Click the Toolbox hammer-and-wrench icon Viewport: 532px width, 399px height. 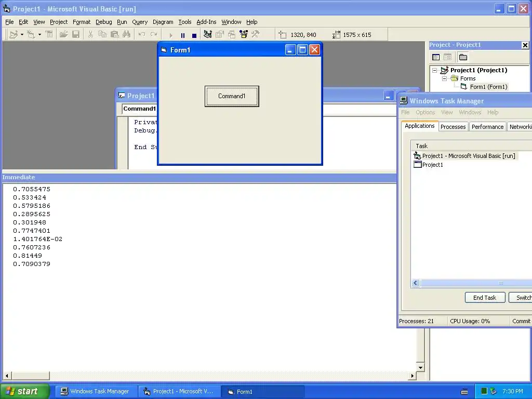pos(256,35)
